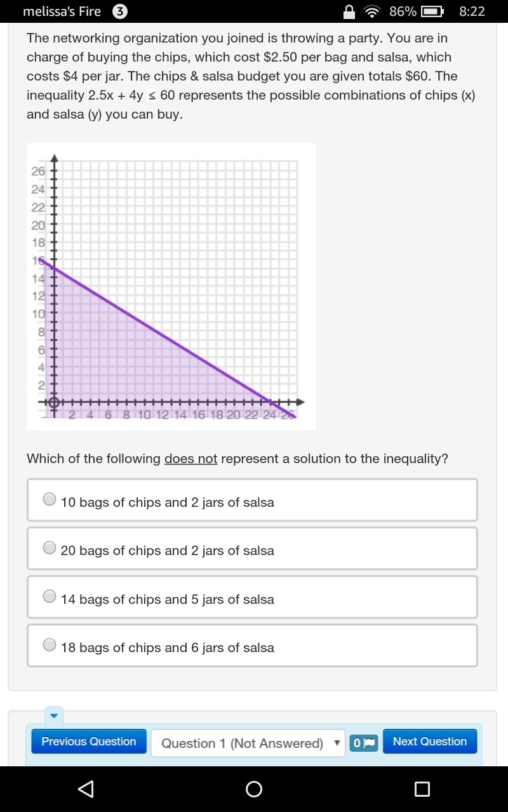The image size is (508, 812).
Task: Select 18 bags of chips and 6 jars
Action: [x=50, y=645]
